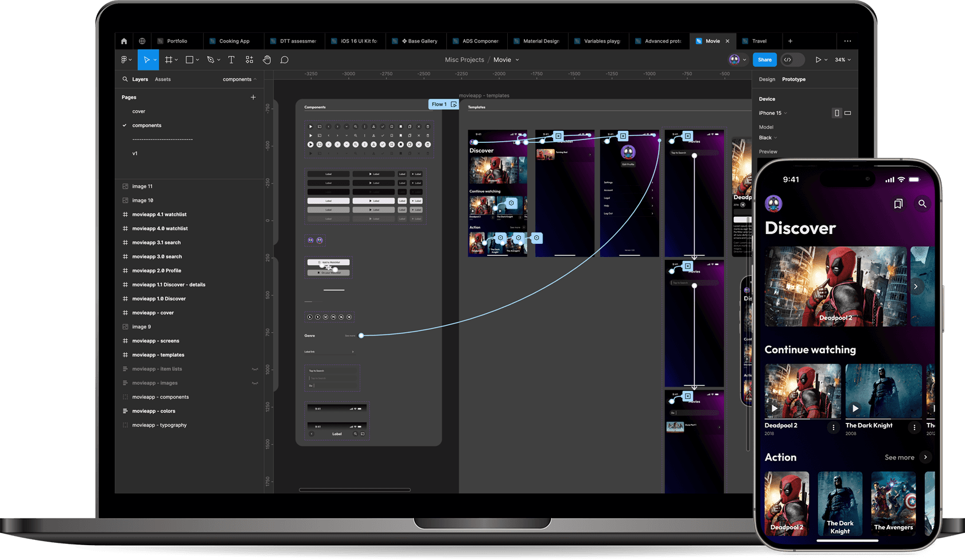The width and height of the screenshot is (965, 560).
Task: Select the movieapp - colors layer
Action: point(154,411)
